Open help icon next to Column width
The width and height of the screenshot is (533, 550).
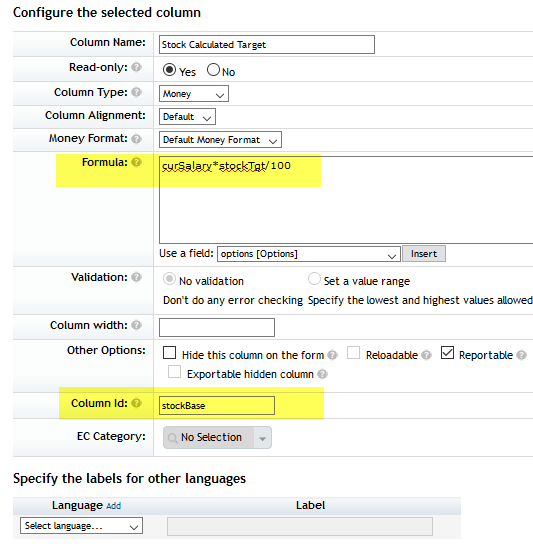click(x=136, y=325)
